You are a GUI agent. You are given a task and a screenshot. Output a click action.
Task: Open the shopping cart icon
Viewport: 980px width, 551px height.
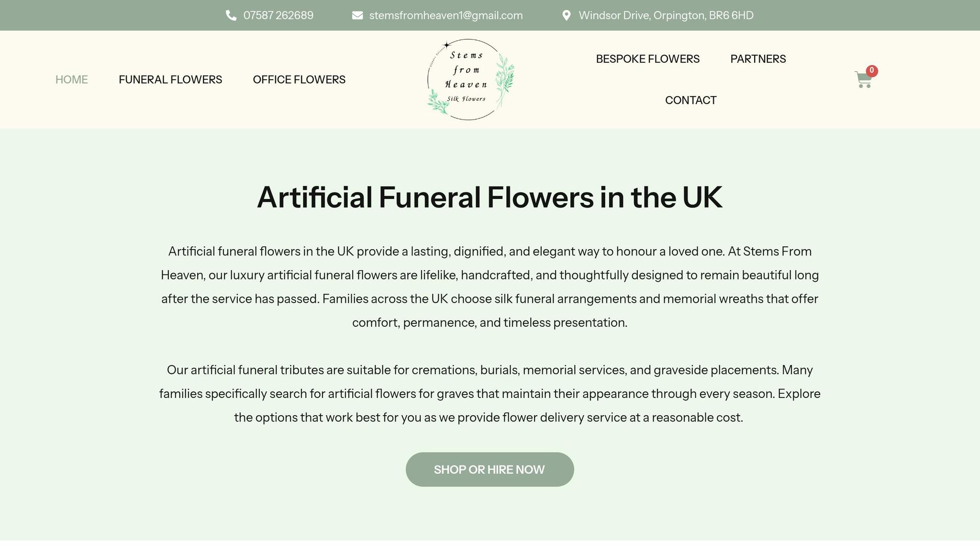click(x=862, y=80)
